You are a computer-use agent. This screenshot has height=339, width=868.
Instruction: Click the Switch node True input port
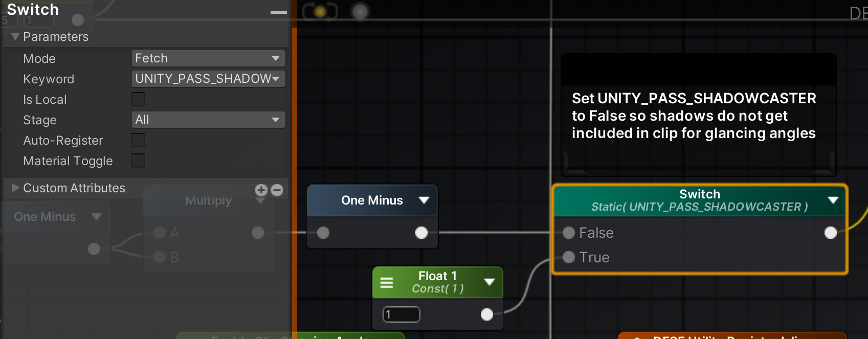coord(569,257)
